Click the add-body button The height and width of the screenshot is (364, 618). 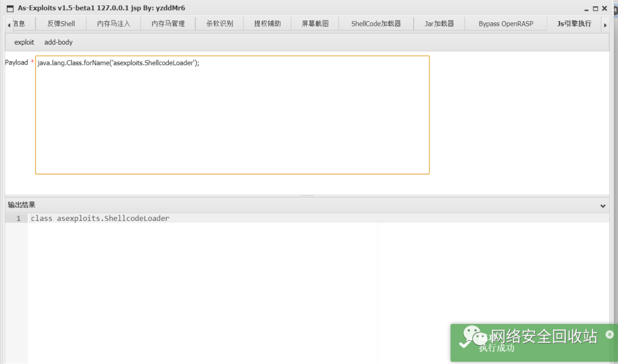pos(58,42)
